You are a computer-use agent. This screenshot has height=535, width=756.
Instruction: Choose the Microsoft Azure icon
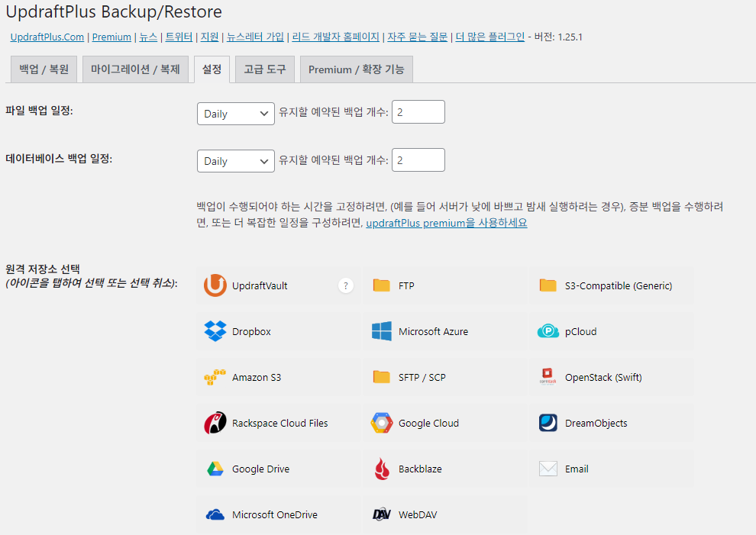[x=381, y=331]
